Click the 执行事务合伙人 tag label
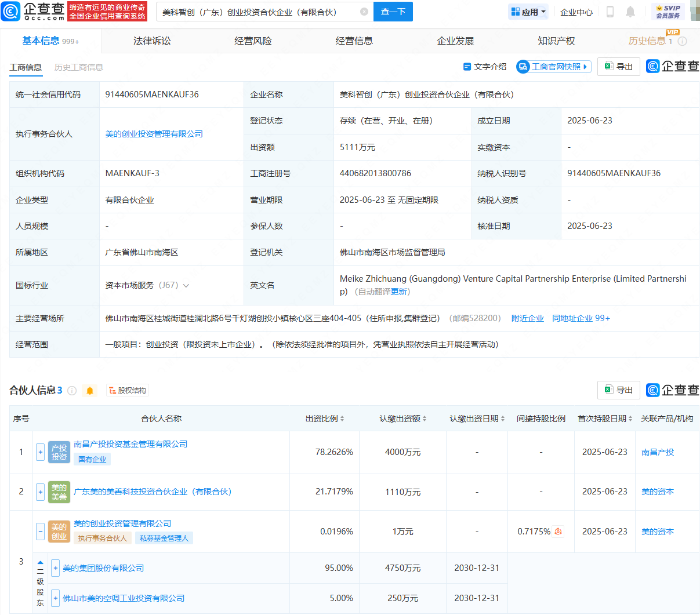The width and height of the screenshot is (700, 615). pyautogui.click(x=103, y=538)
